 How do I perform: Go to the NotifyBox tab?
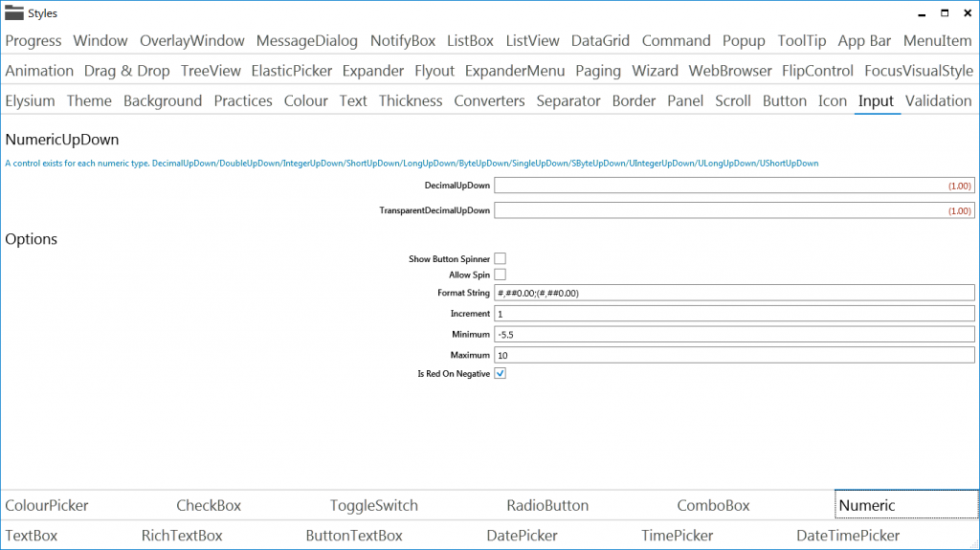tap(403, 40)
